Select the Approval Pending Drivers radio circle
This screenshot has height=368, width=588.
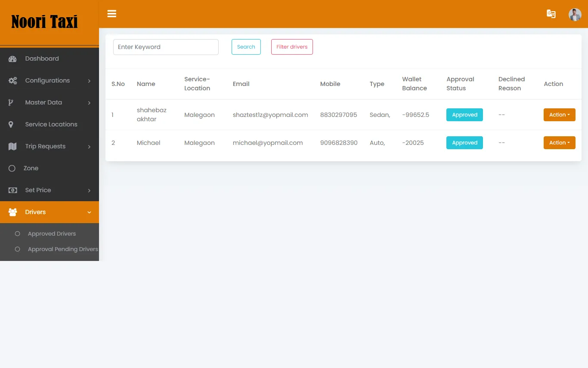[x=17, y=249]
